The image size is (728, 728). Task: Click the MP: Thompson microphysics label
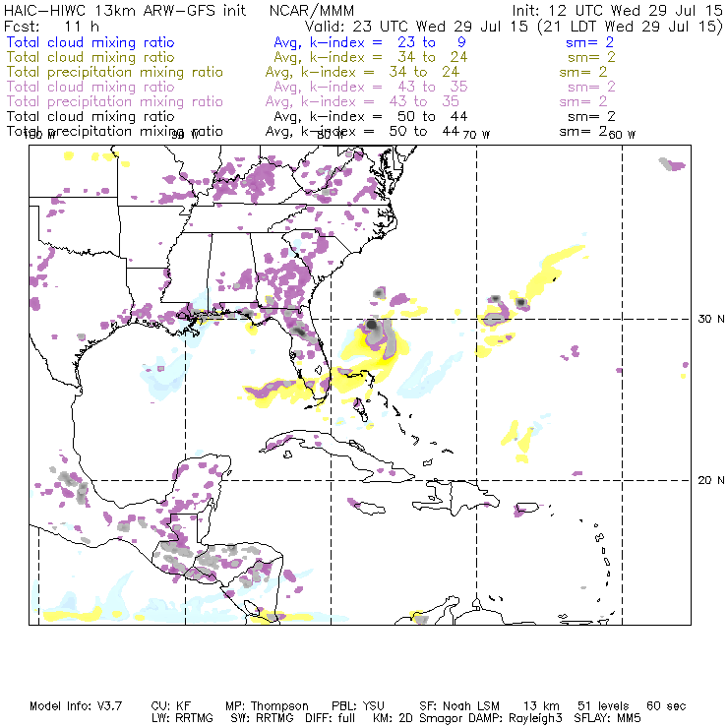point(267,706)
